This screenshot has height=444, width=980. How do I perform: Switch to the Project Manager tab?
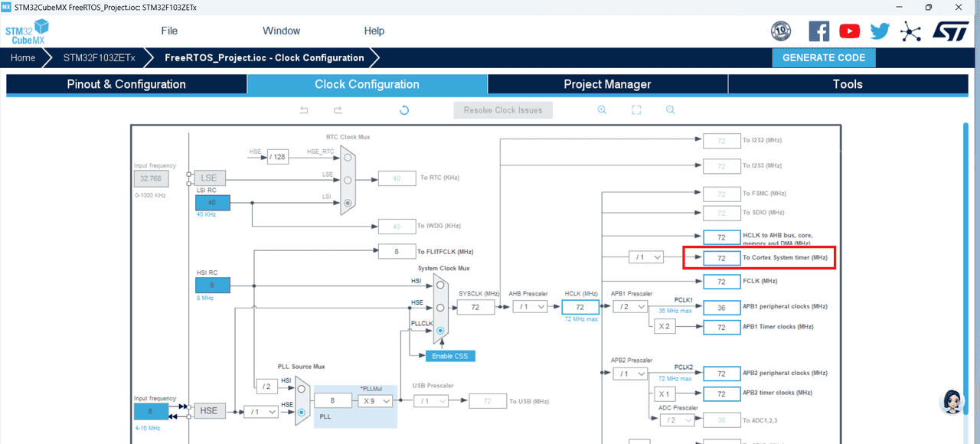coord(607,84)
